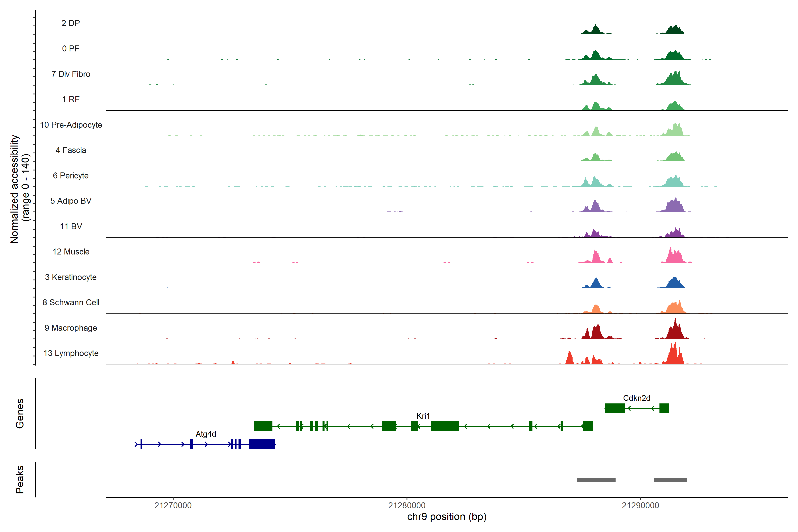Click the large Cdkn2d left exon block
The image size is (798, 532).
pos(614,408)
